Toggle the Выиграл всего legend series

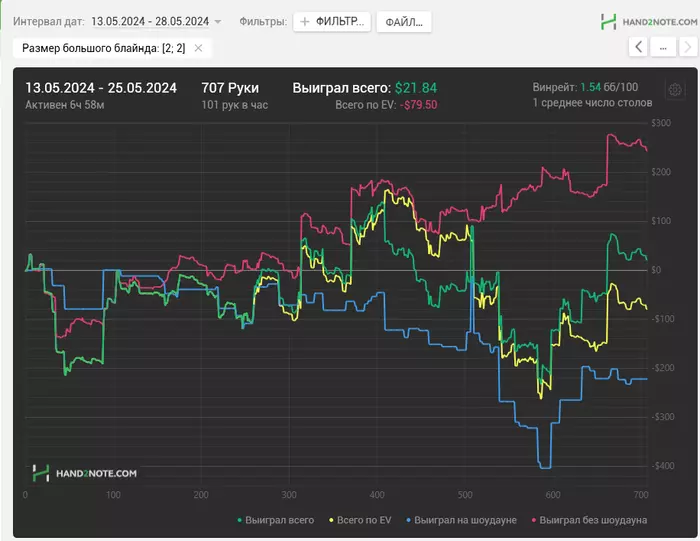click(275, 520)
